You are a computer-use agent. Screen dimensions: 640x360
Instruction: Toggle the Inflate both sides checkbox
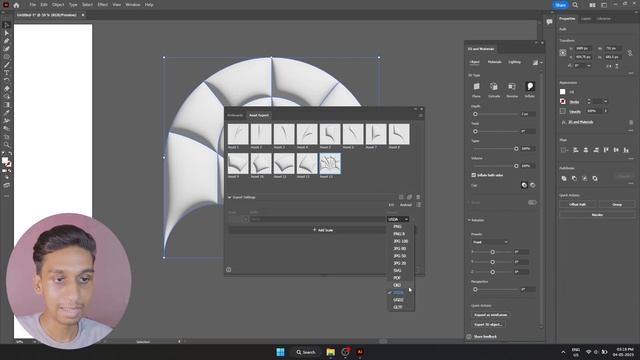coord(474,175)
